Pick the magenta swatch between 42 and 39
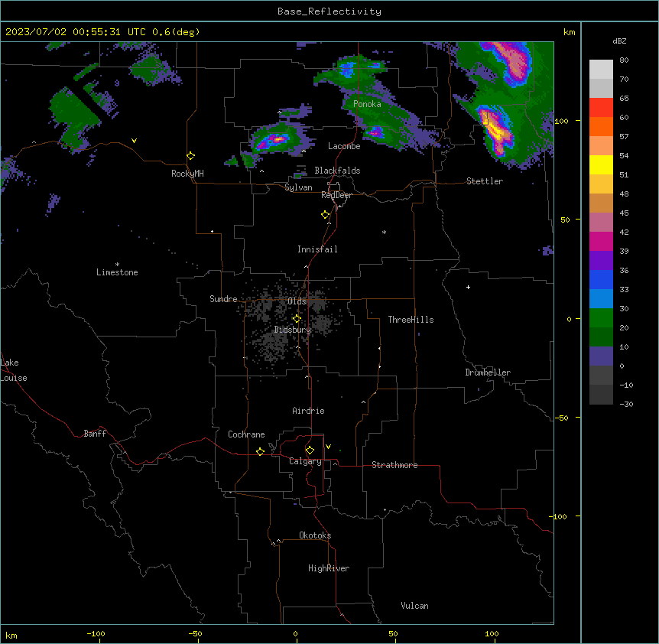The width and height of the screenshot is (659, 644). click(601, 241)
